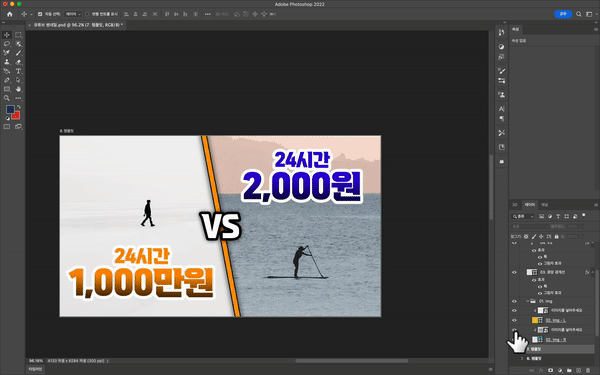The image size is (600, 375).
Task: Select the open .psd document tab
Action: 78,25
